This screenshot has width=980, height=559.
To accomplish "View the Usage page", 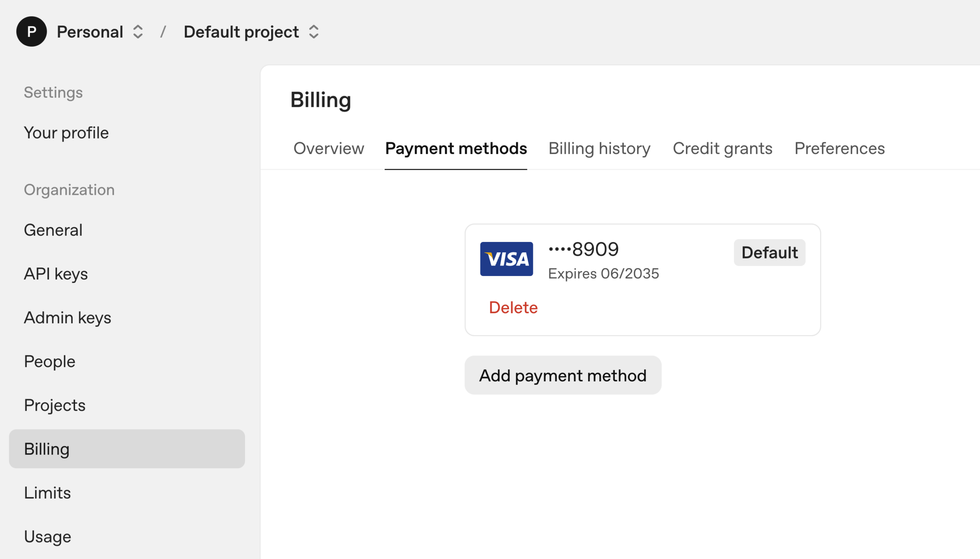I will pyautogui.click(x=47, y=536).
